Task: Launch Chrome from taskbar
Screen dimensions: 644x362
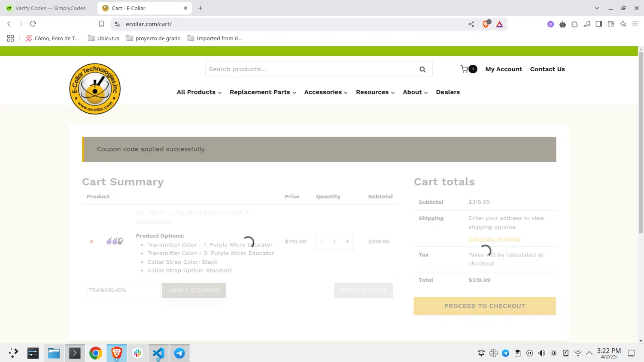Action: 96,353
